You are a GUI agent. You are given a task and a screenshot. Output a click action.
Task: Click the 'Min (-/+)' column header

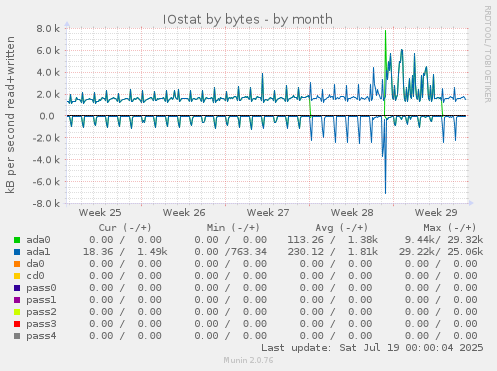click(233, 228)
